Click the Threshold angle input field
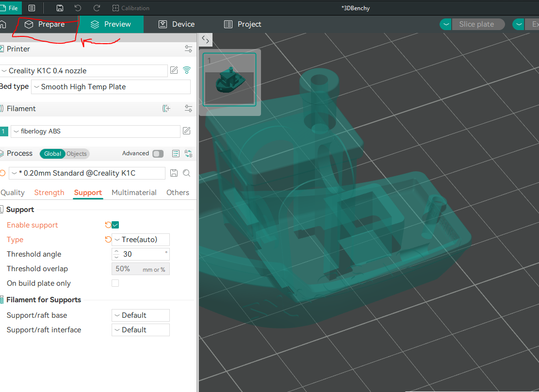The height and width of the screenshot is (392, 539). point(141,254)
